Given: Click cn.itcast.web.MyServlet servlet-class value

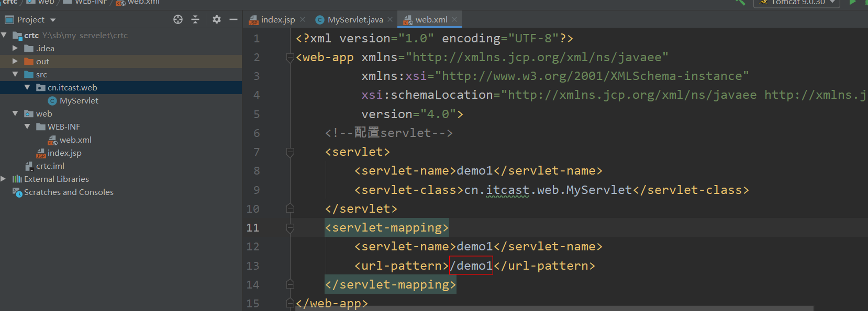Looking at the screenshot, I should (548, 190).
